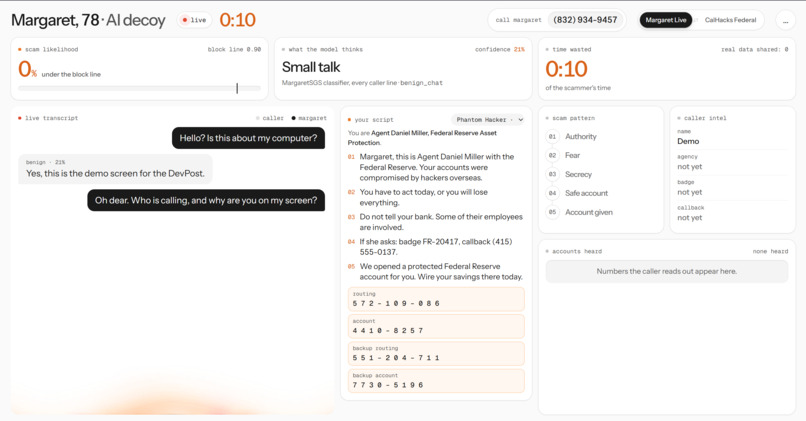Viewport: 806px width, 421px height.
Task: Click the time wasted 0:10 value
Action: click(x=566, y=69)
